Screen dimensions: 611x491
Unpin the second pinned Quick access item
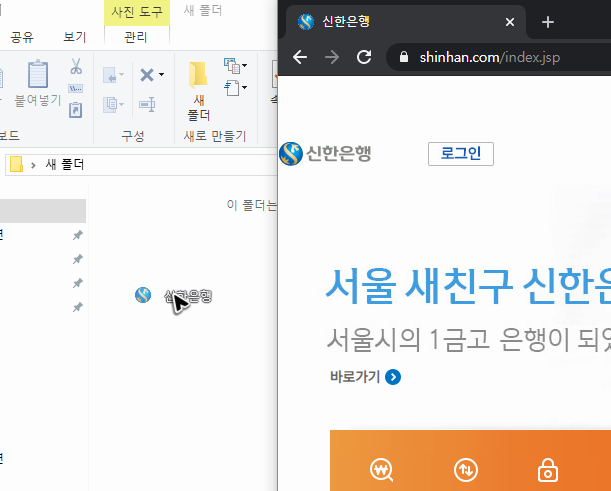[x=78, y=259]
